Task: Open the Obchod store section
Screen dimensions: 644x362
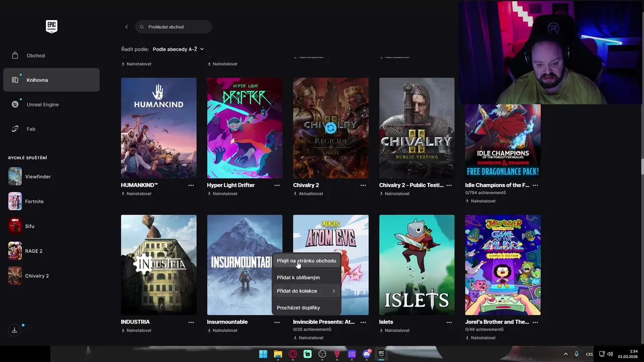Action: click(x=51, y=55)
